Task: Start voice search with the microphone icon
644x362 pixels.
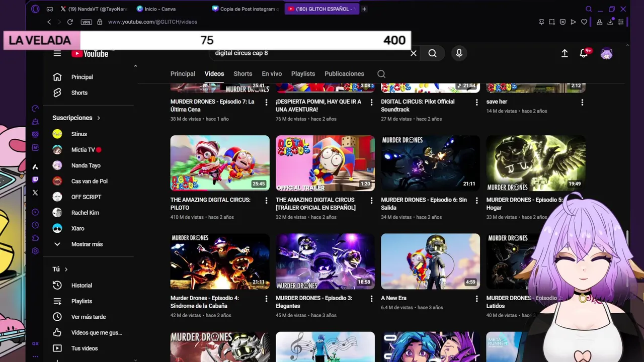Action: pyautogui.click(x=459, y=53)
